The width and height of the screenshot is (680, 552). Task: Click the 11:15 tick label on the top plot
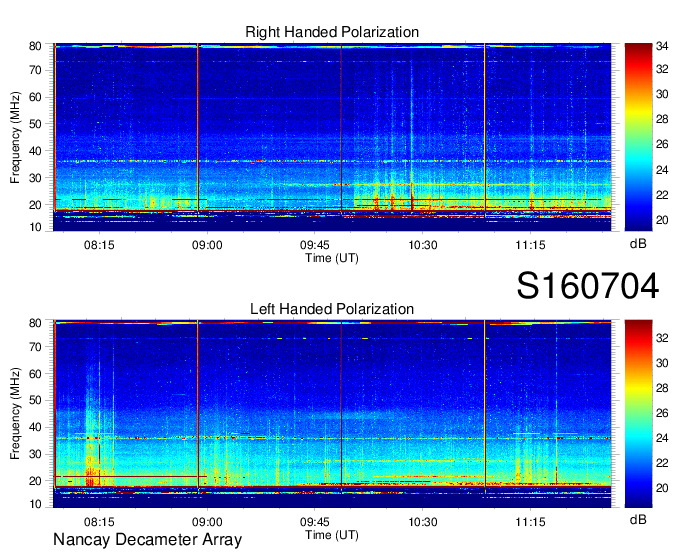pyautogui.click(x=530, y=245)
